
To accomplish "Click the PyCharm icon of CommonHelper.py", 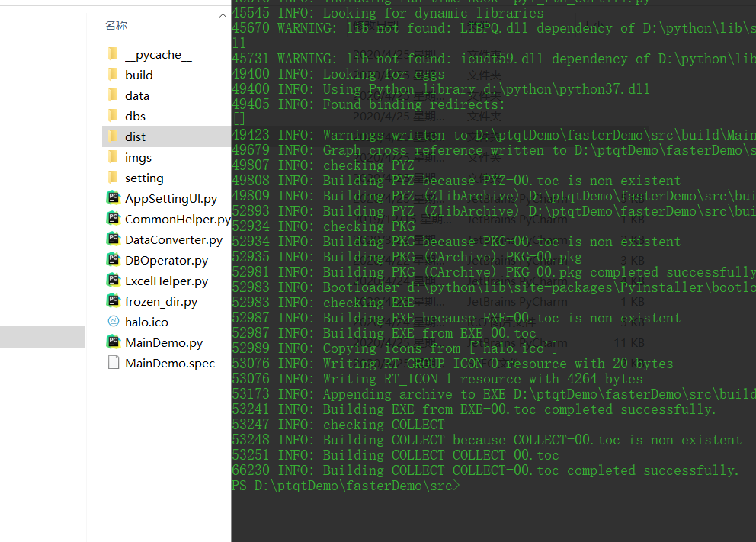I will [x=114, y=219].
